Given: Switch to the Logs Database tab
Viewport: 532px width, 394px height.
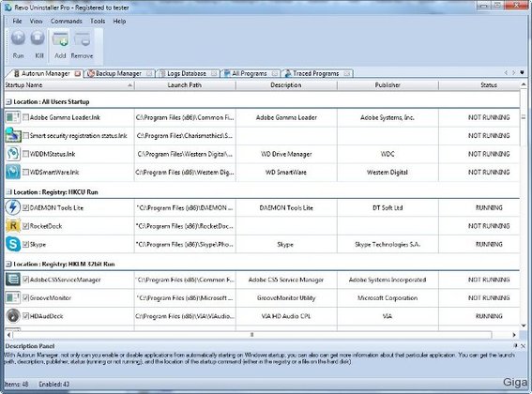Looking at the screenshot, I should pyautogui.click(x=187, y=73).
